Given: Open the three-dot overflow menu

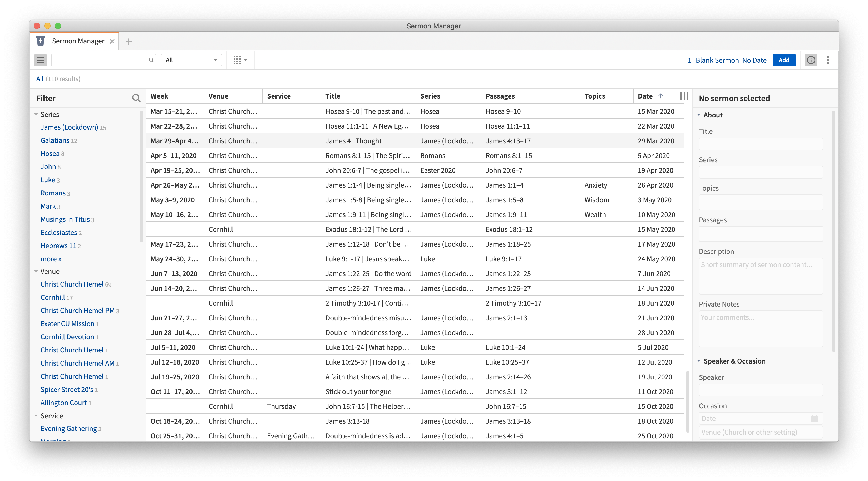Looking at the screenshot, I should tap(827, 60).
